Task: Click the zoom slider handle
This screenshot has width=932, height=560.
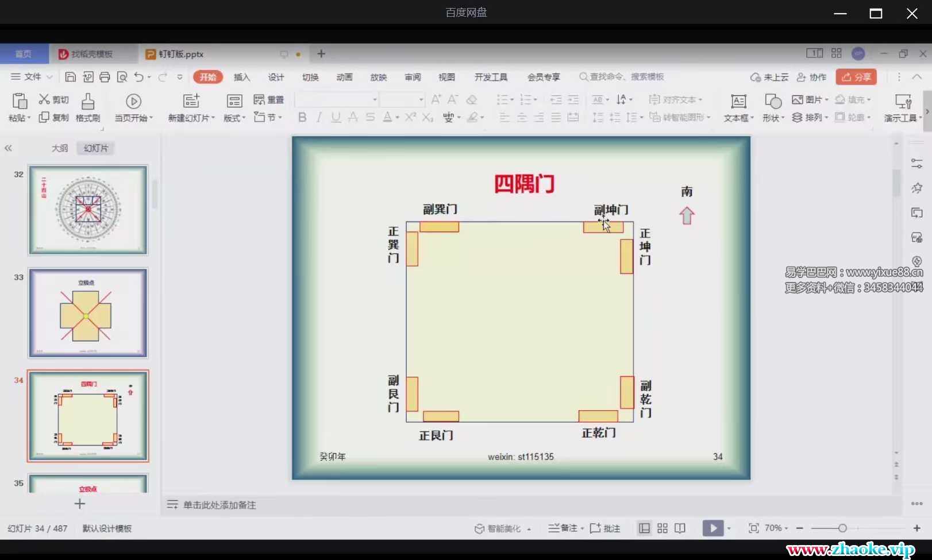Action: coord(842,528)
